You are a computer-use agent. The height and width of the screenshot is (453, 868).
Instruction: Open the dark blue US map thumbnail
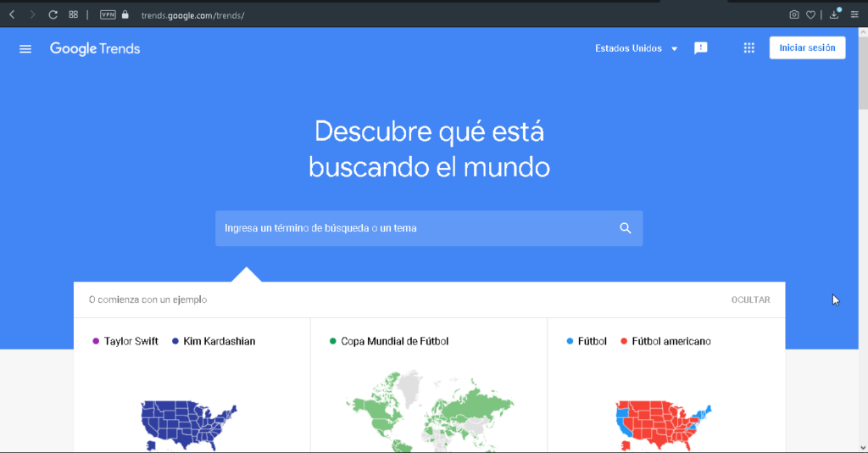(189, 425)
